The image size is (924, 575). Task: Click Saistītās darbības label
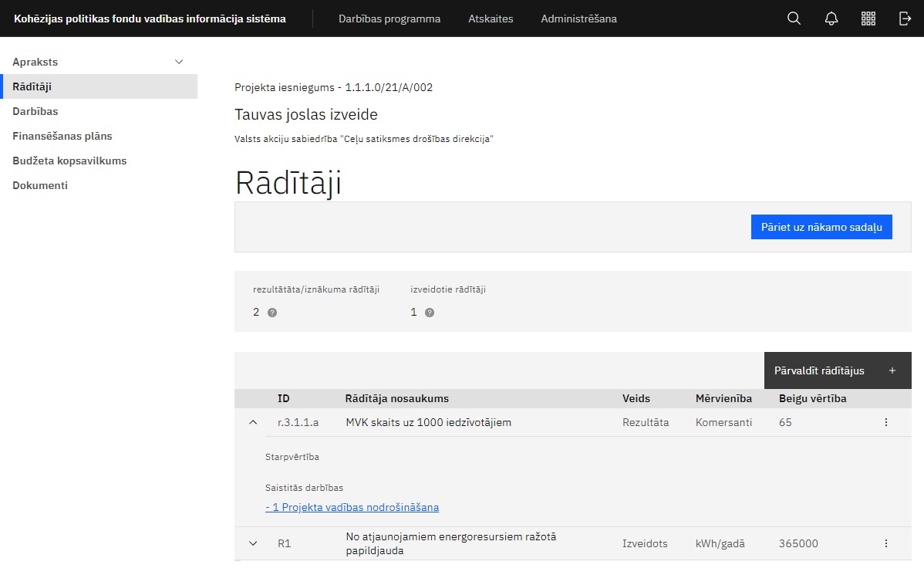[304, 488]
